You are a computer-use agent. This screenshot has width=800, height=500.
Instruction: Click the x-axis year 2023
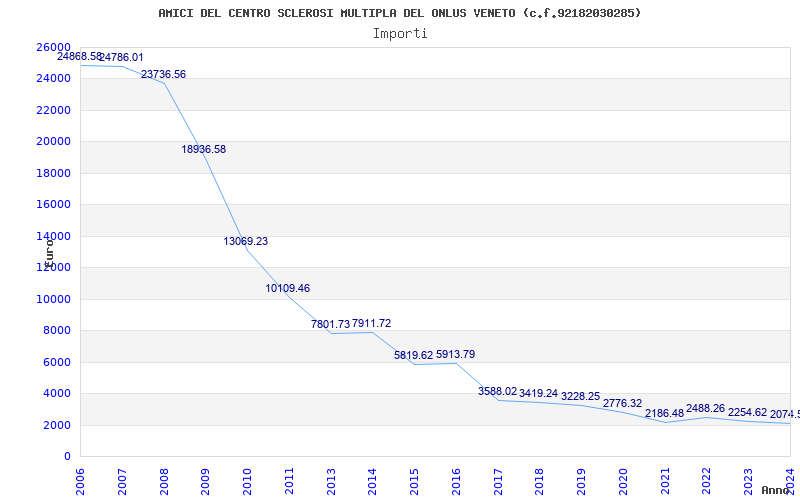pyautogui.click(x=748, y=482)
